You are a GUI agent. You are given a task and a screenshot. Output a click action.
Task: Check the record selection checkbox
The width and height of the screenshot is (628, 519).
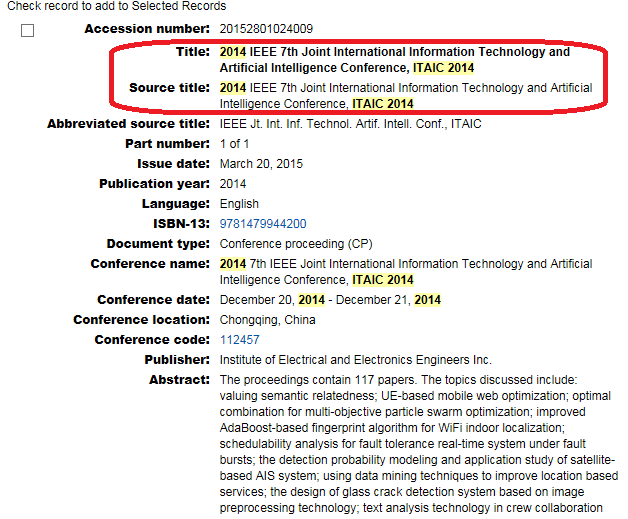pos(27,30)
